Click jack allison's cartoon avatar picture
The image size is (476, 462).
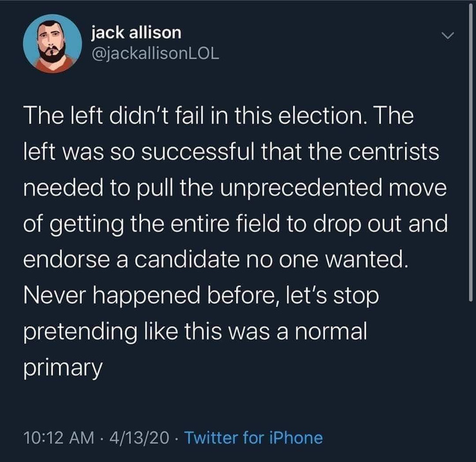(52, 43)
